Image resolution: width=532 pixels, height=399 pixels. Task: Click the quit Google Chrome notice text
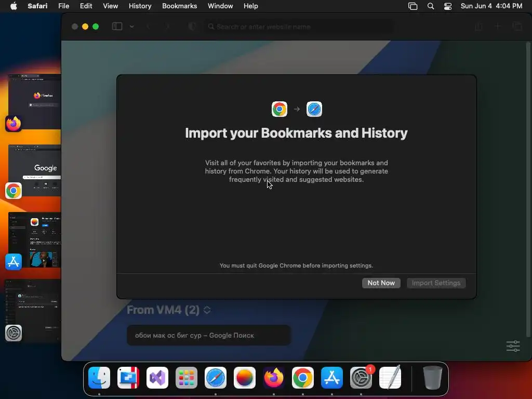[x=296, y=265]
